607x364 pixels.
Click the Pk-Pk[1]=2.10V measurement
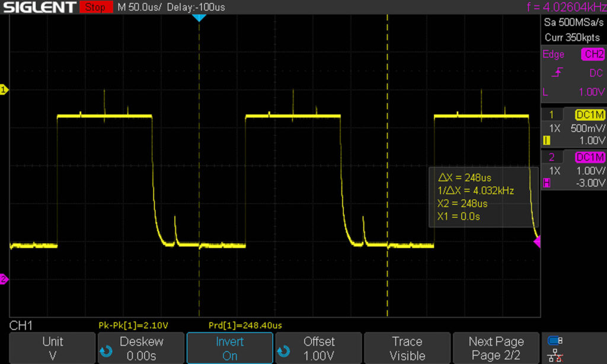coord(133,325)
